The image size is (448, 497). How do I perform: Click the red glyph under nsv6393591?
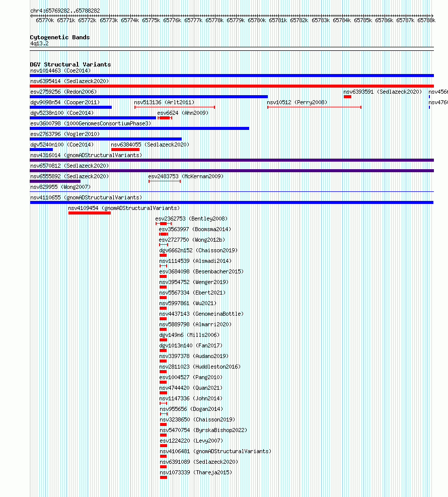pyautogui.click(x=347, y=97)
